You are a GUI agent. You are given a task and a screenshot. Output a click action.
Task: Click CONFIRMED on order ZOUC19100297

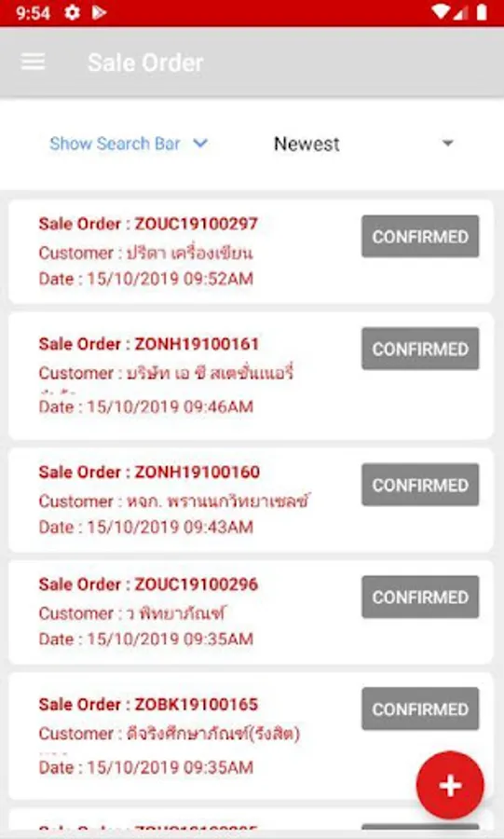[x=420, y=237]
